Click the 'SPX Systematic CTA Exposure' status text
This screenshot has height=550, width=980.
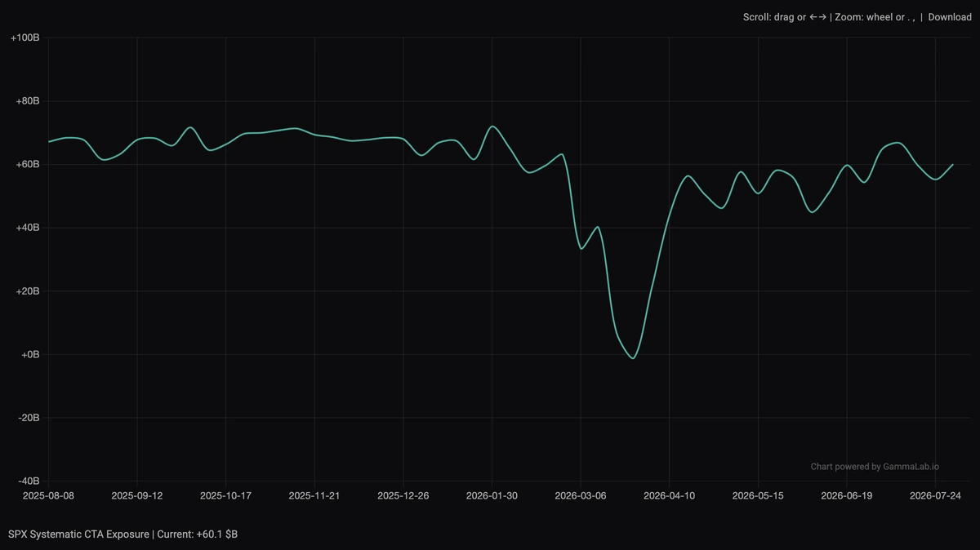pos(78,534)
